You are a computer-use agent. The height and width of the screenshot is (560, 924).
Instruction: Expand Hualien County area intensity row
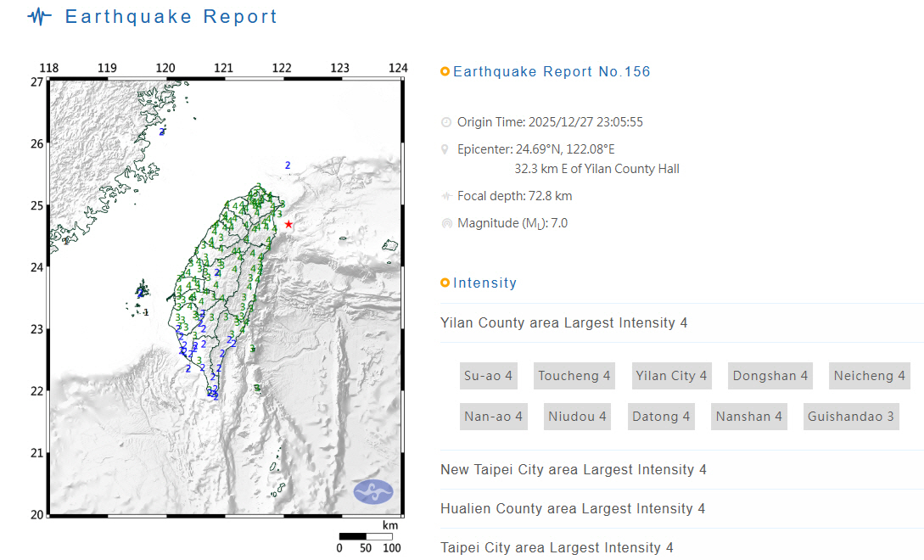click(x=573, y=509)
